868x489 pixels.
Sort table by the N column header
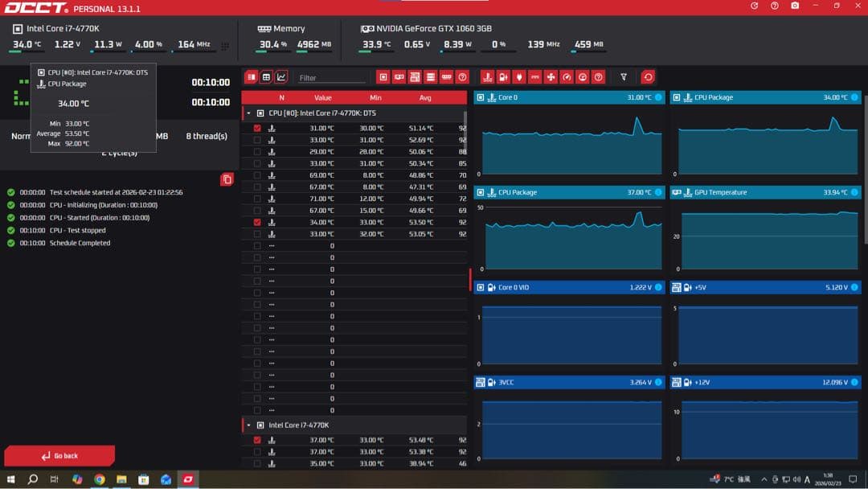tap(281, 98)
